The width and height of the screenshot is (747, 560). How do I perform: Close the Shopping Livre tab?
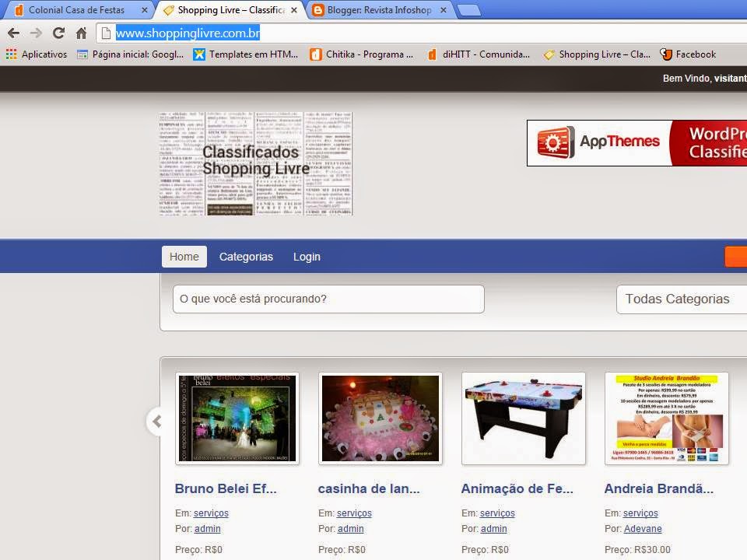tap(294, 10)
